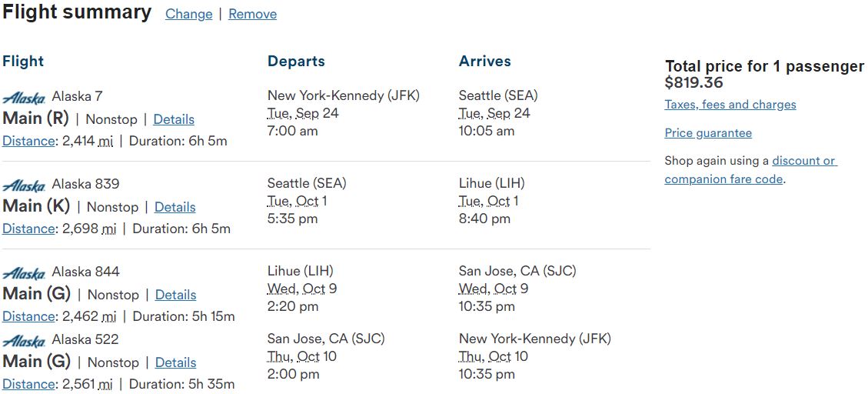868x394 pixels.
Task: Click the Alaska logo beside Alaska 522
Action: point(24,341)
